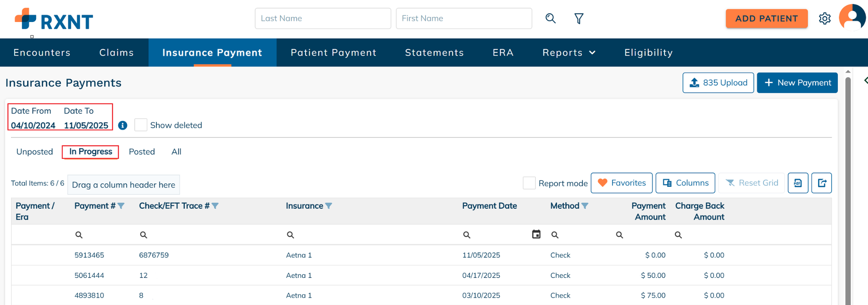Screen dimensions: 868x305
Task: Click the New Payment button
Action: coord(797,83)
